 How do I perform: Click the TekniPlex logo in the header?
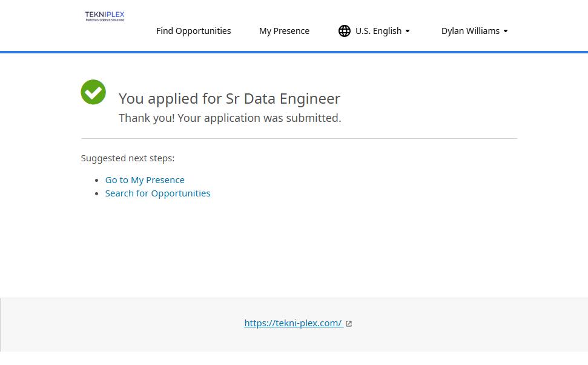[x=105, y=16]
